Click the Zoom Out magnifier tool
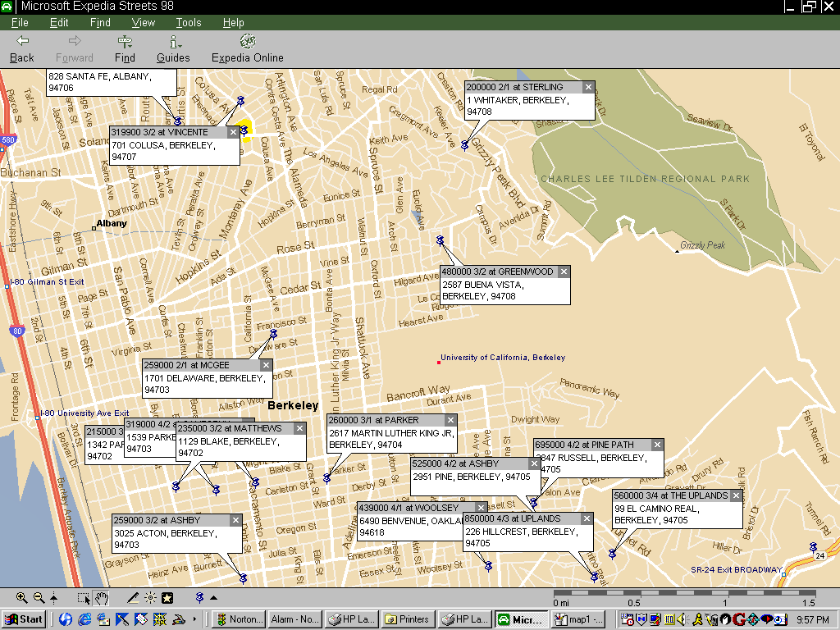 pos(39,597)
